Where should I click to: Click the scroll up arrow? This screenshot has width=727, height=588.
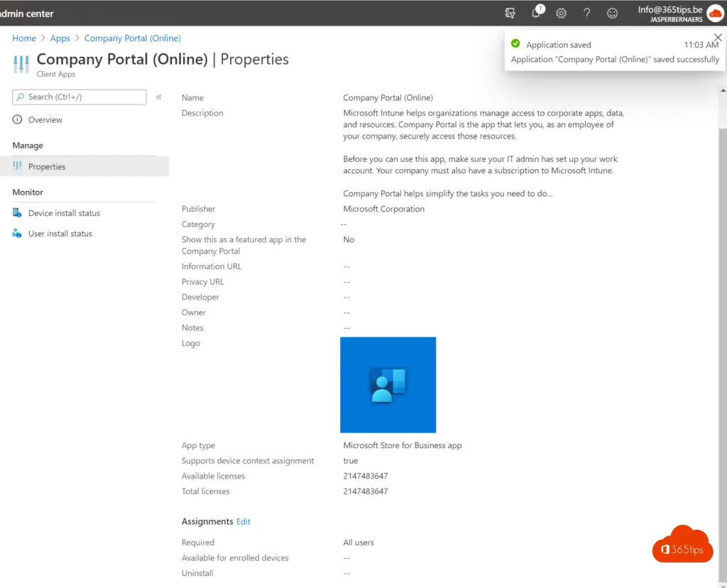pyautogui.click(x=723, y=90)
